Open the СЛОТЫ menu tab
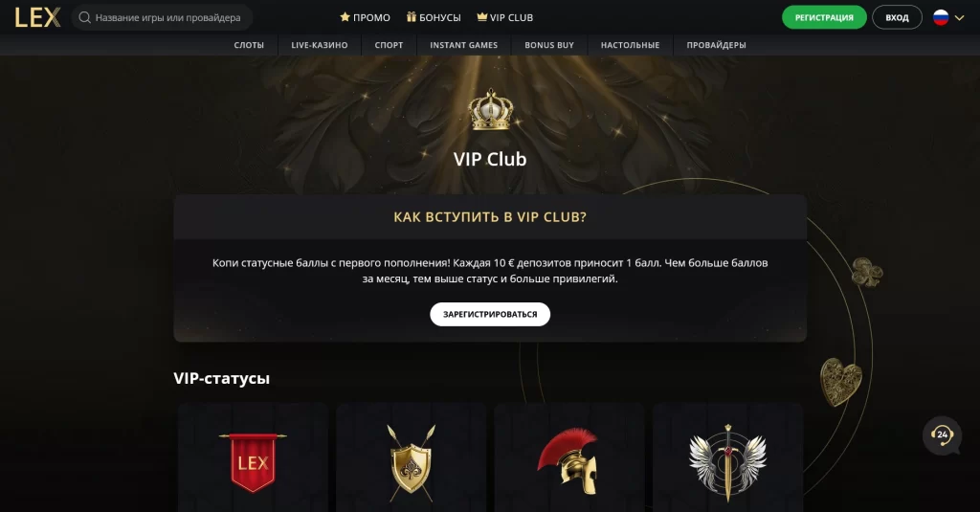The height and width of the screenshot is (512, 980). [x=249, y=45]
